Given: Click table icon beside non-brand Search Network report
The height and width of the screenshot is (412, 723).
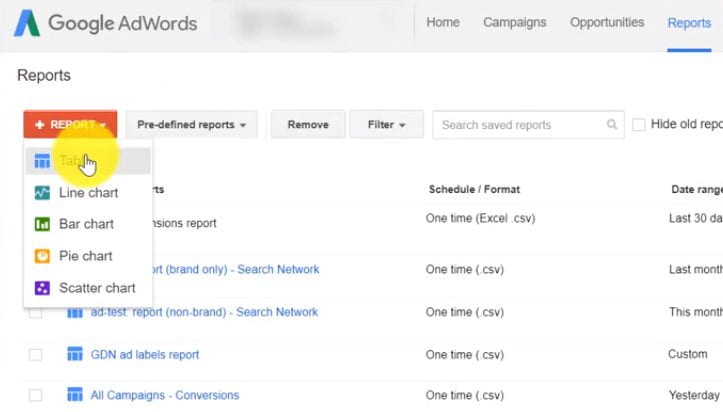Looking at the screenshot, I should [x=75, y=313].
